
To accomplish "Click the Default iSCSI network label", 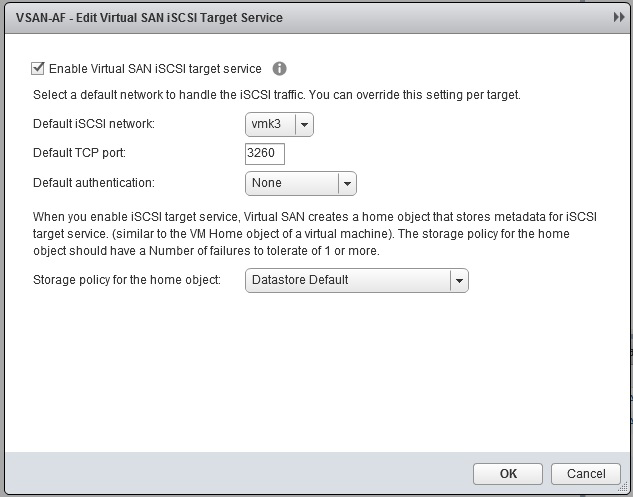I will 94,124.
